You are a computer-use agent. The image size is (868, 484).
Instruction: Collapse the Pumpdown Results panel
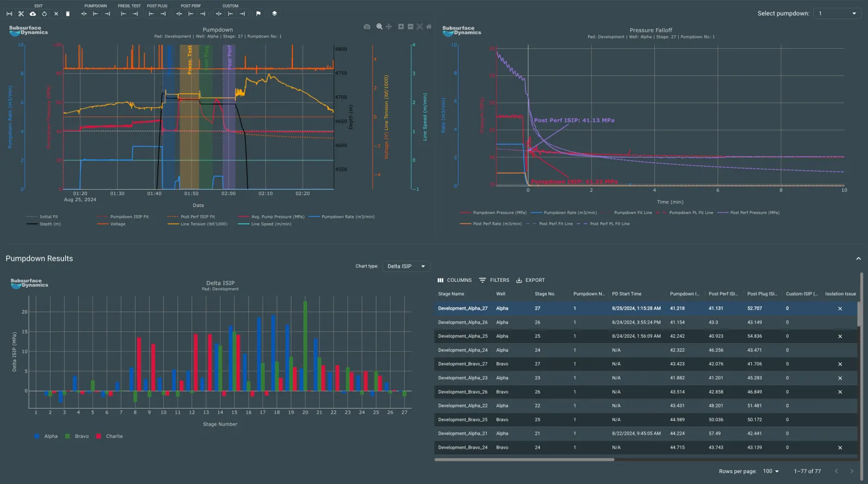pyautogui.click(x=858, y=259)
